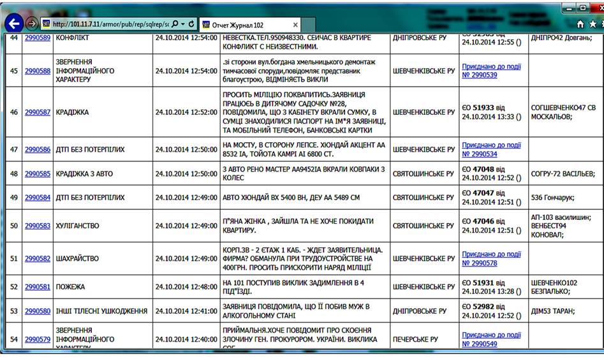Click the search magnifier in address bar

(x=175, y=24)
